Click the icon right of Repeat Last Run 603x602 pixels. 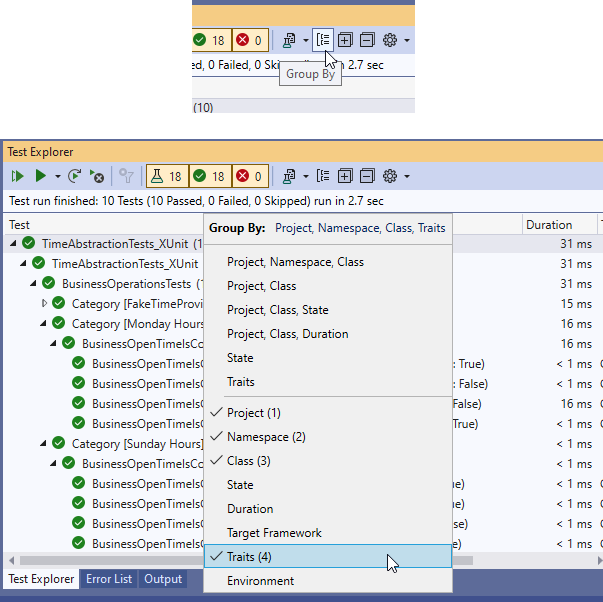point(97,176)
